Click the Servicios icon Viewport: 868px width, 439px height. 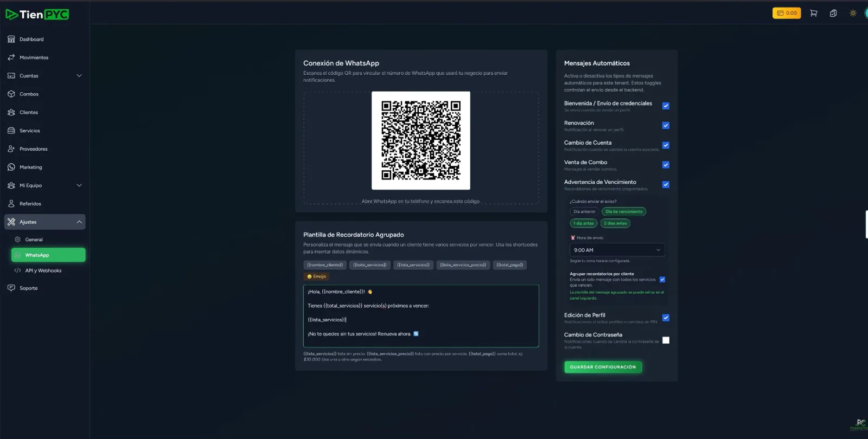[11, 131]
